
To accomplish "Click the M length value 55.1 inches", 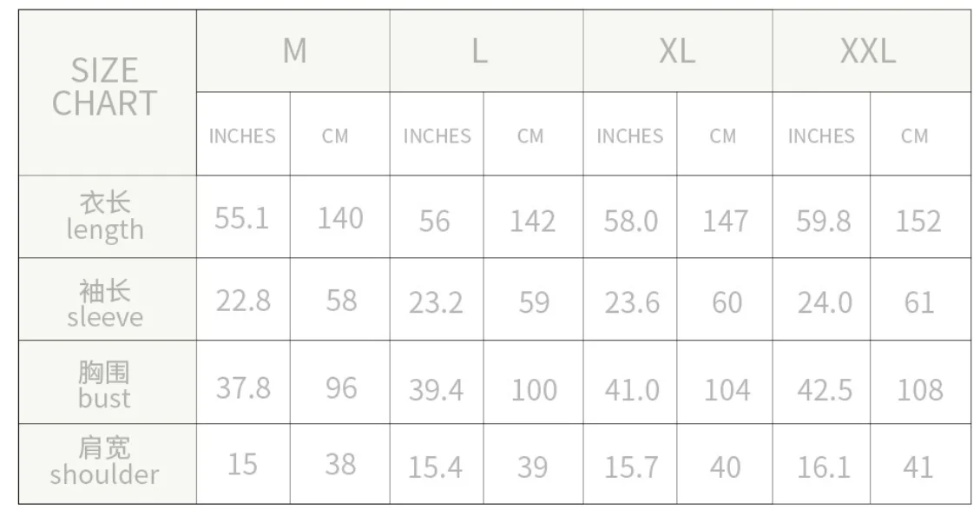I will point(242,218).
